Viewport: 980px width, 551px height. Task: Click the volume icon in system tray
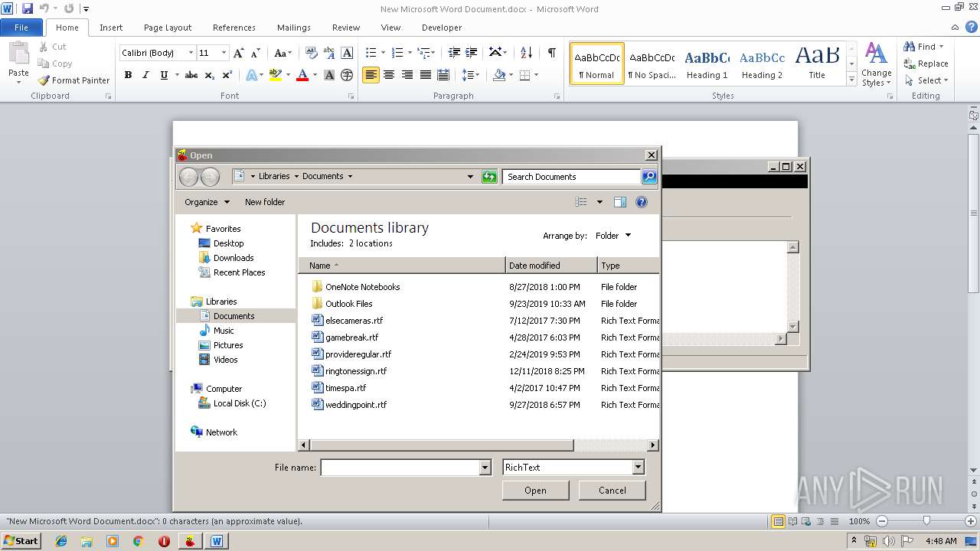[x=888, y=541]
